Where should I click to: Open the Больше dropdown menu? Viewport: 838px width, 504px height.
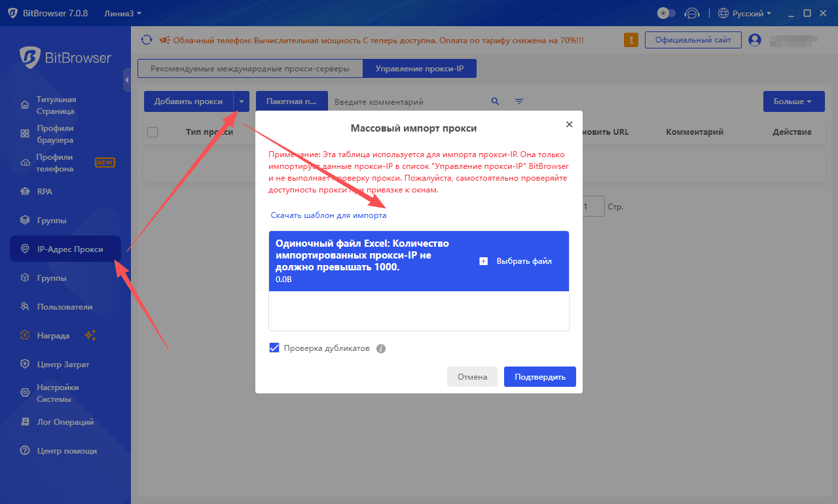click(792, 101)
